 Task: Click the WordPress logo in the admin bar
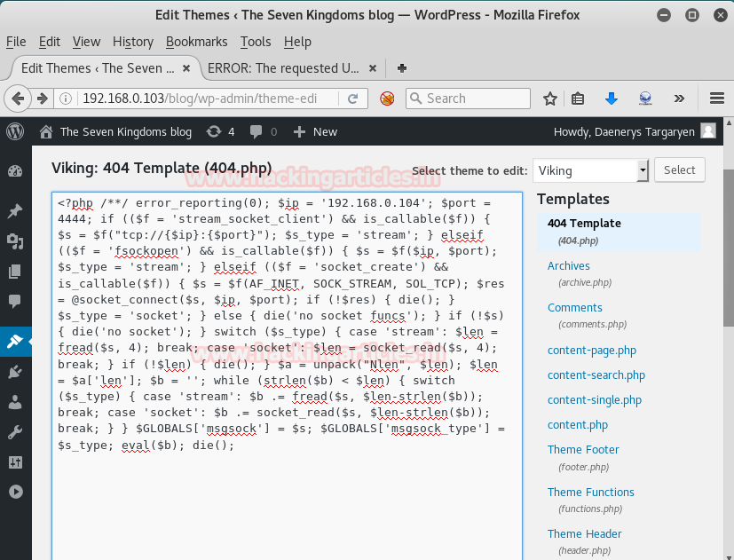click(x=15, y=131)
